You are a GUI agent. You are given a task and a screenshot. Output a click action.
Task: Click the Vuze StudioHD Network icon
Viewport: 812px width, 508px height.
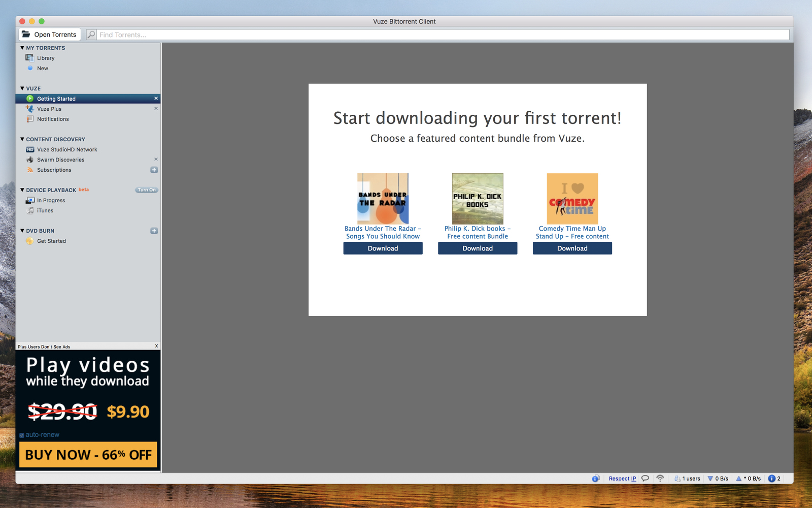[29, 149]
